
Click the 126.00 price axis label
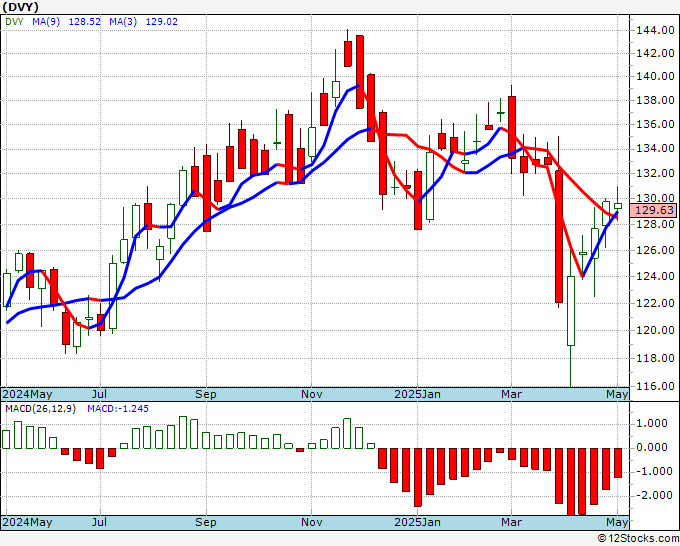(655, 250)
